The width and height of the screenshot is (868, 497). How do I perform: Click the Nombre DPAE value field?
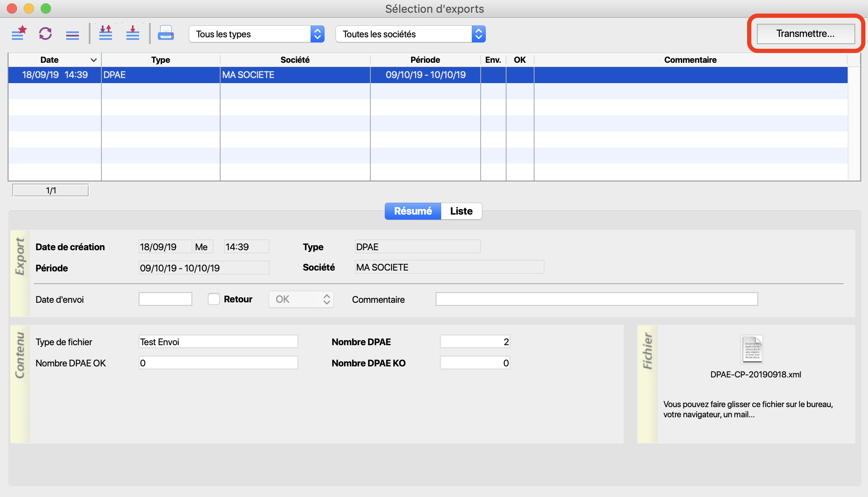pyautogui.click(x=475, y=342)
